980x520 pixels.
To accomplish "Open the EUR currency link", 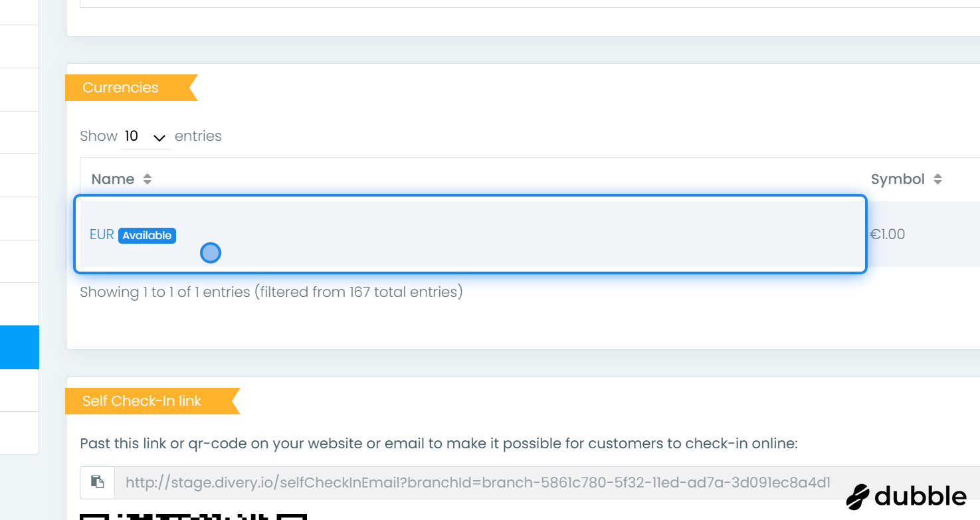I will (x=102, y=234).
